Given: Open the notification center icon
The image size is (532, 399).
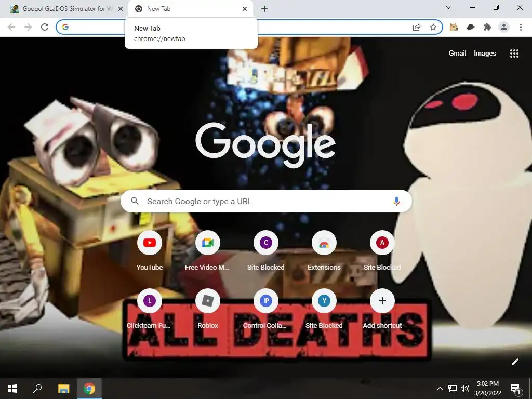Looking at the screenshot, I should (515, 389).
